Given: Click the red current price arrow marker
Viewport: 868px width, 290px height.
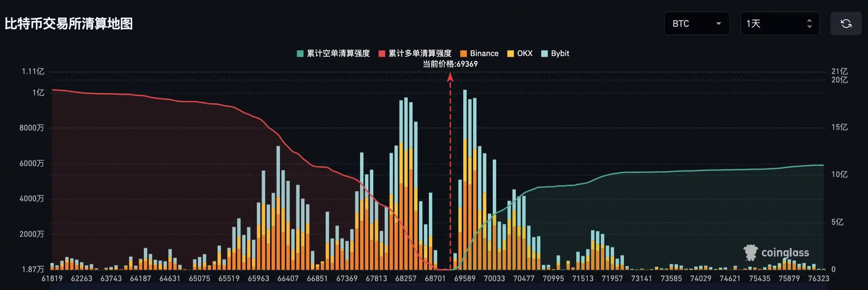Looking at the screenshot, I should (450, 77).
